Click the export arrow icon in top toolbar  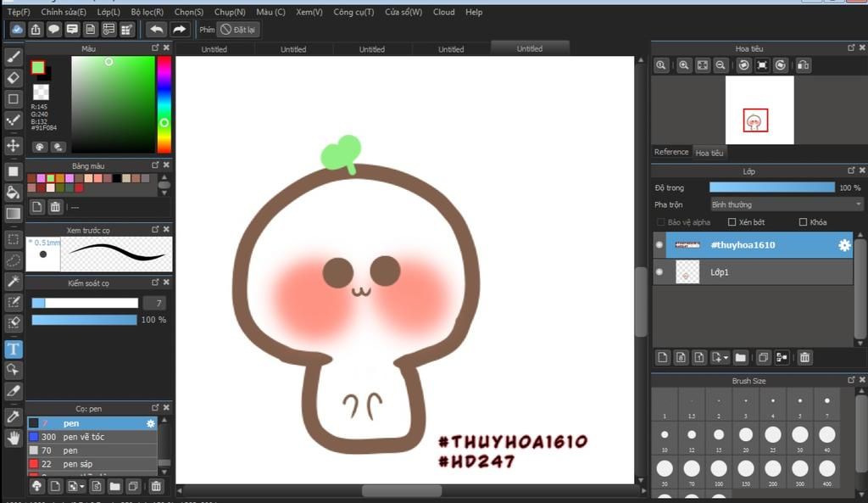pyautogui.click(x=36, y=30)
